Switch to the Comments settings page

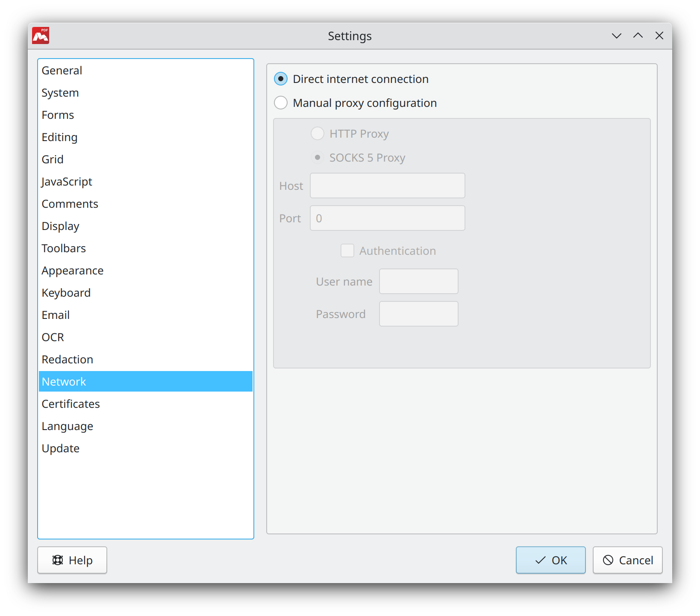pos(146,203)
